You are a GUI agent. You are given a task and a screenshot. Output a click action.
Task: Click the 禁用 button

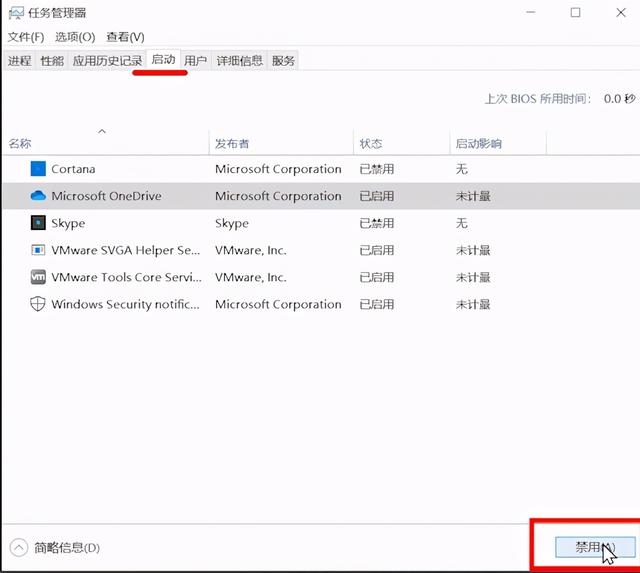point(595,547)
